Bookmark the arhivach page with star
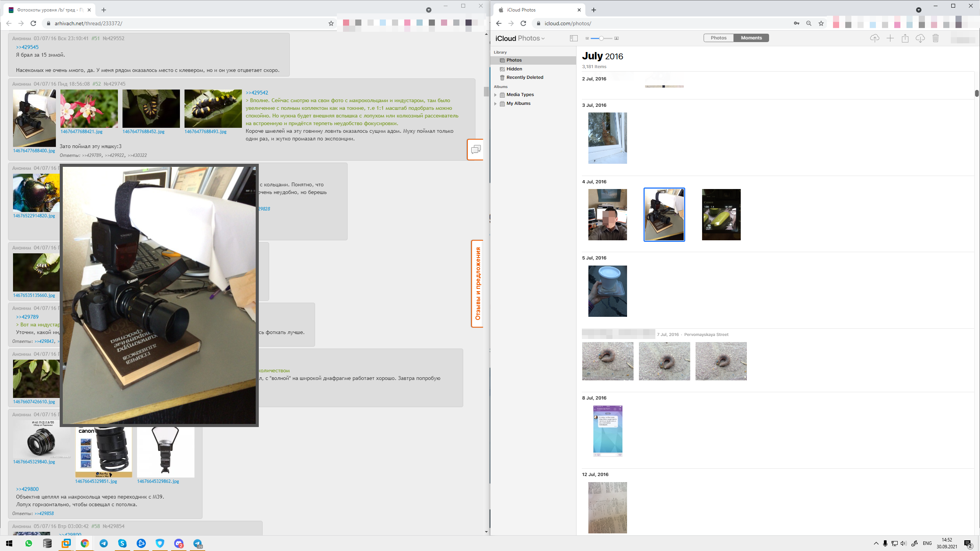The image size is (980, 551). tap(331, 23)
